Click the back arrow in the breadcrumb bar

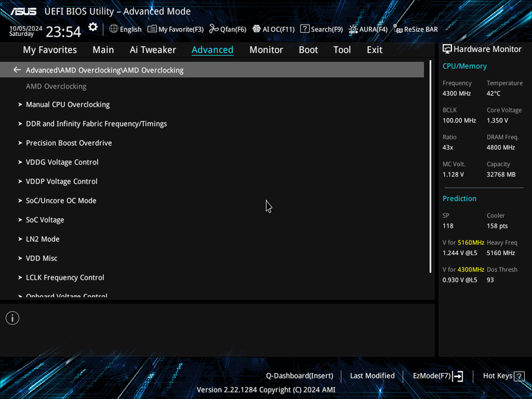17,70
